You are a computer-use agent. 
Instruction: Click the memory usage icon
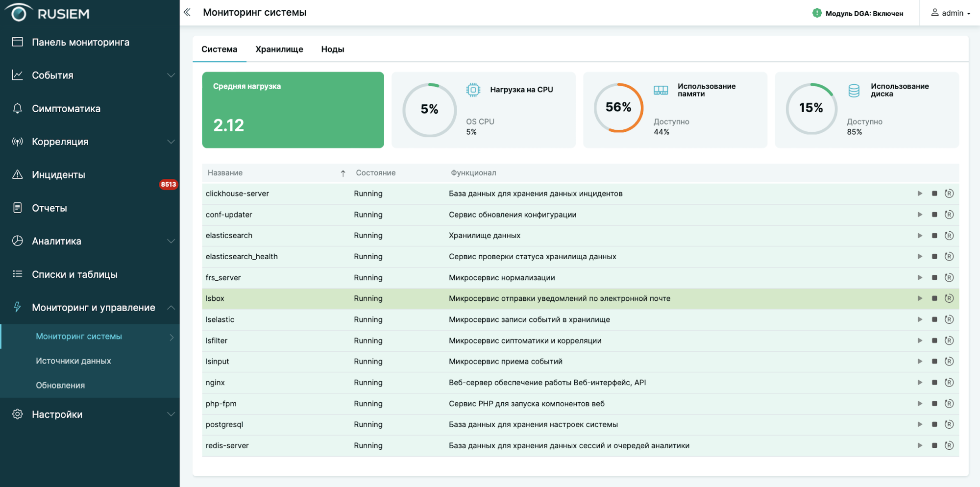pos(661,90)
